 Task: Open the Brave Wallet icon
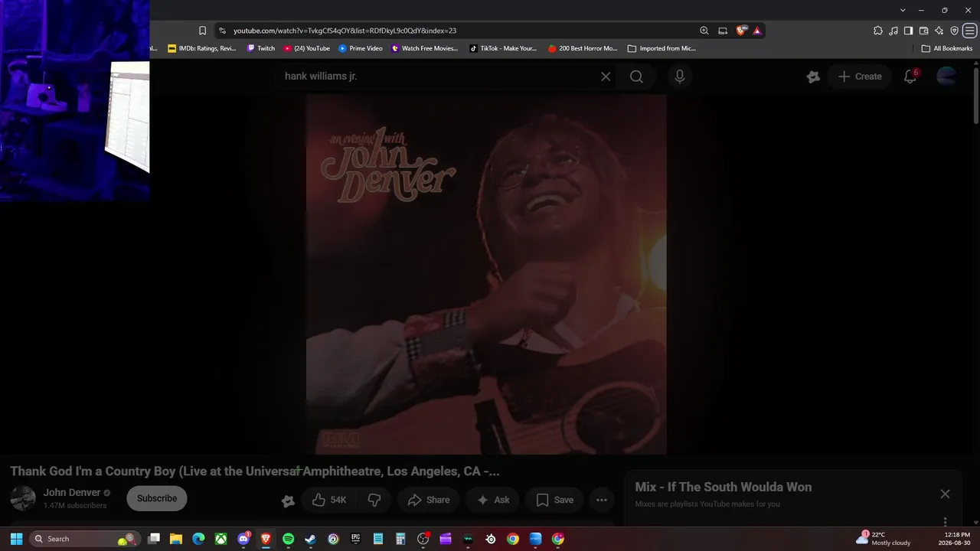[x=923, y=31]
